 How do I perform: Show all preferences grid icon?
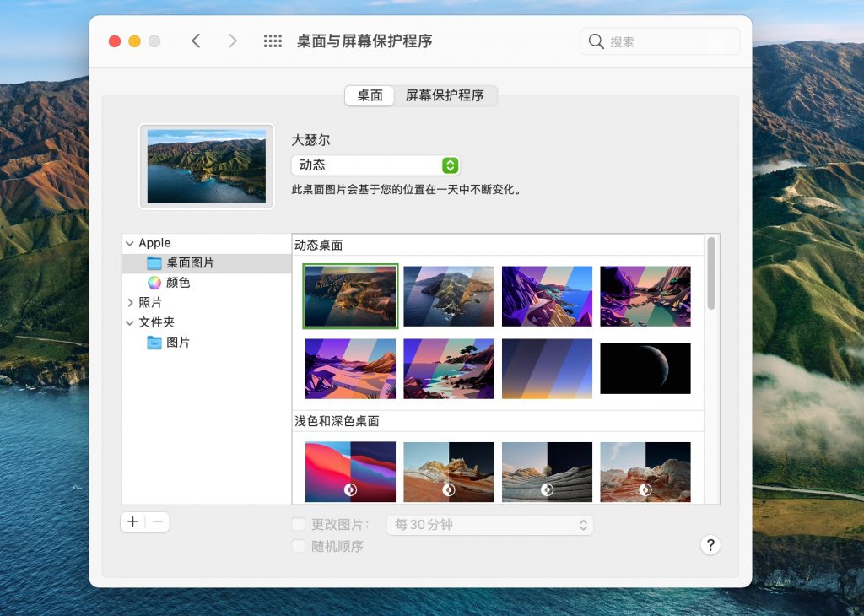tap(273, 41)
